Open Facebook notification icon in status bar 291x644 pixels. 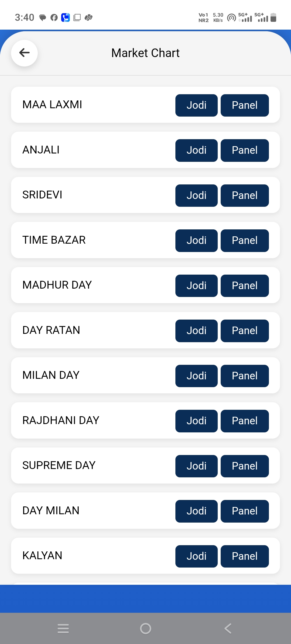point(54,18)
